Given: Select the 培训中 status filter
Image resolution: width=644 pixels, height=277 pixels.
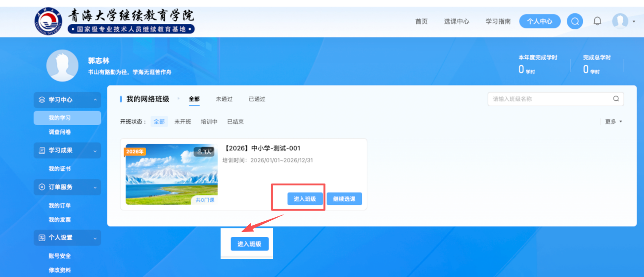Looking at the screenshot, I should tap(209, 122).
